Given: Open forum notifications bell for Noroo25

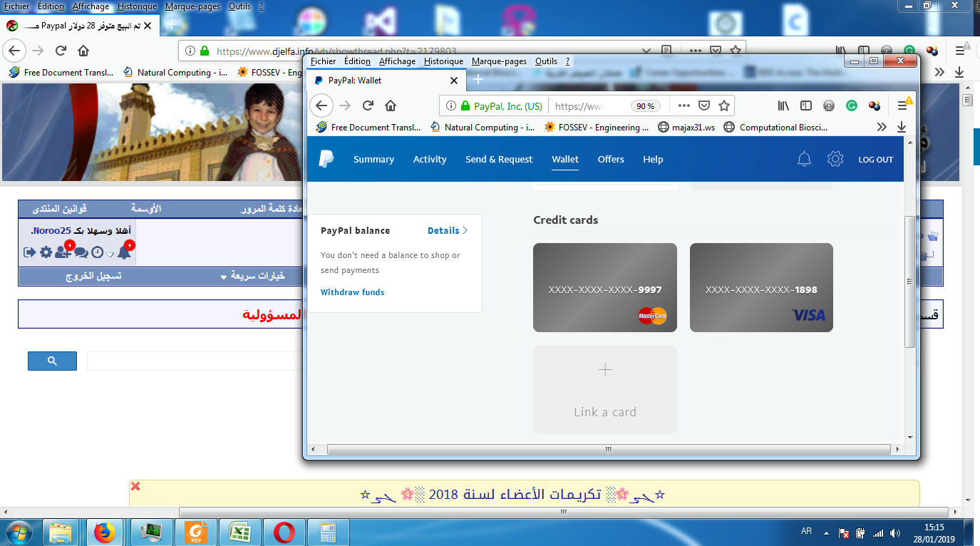Looking at the screenshot, I should pos(124,252).
